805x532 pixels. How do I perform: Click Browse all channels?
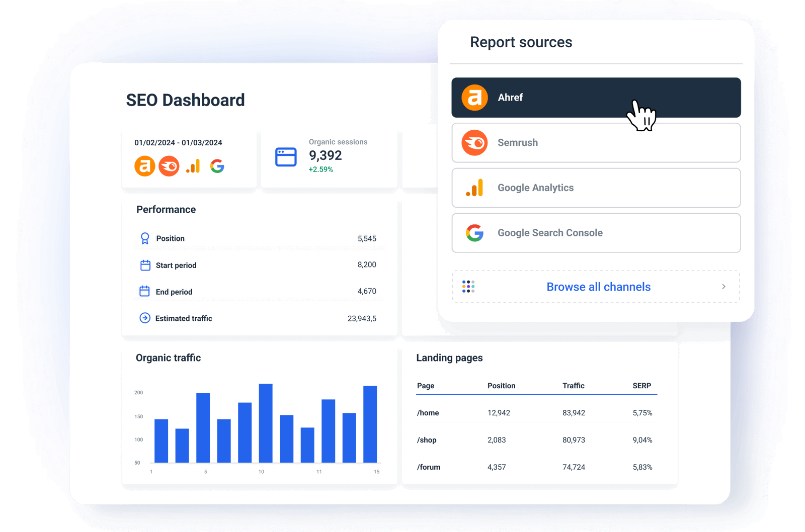[x=598, y=287]
